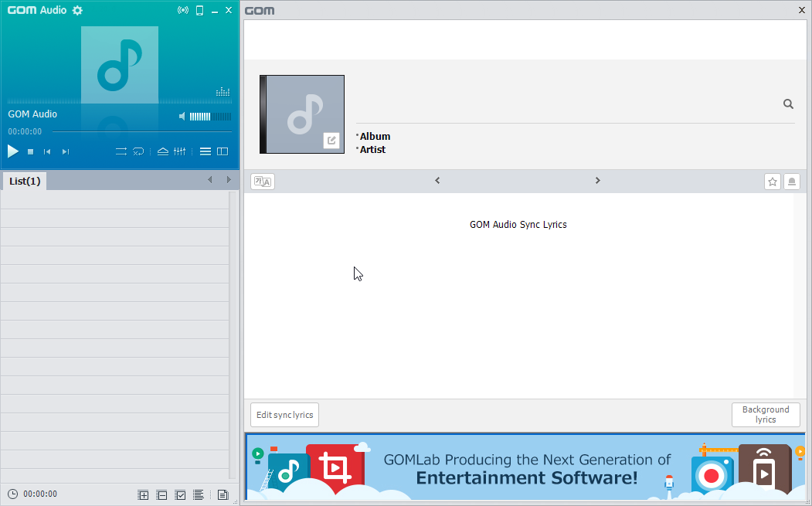Click the resize grip at playlist corner

[236, 502]
